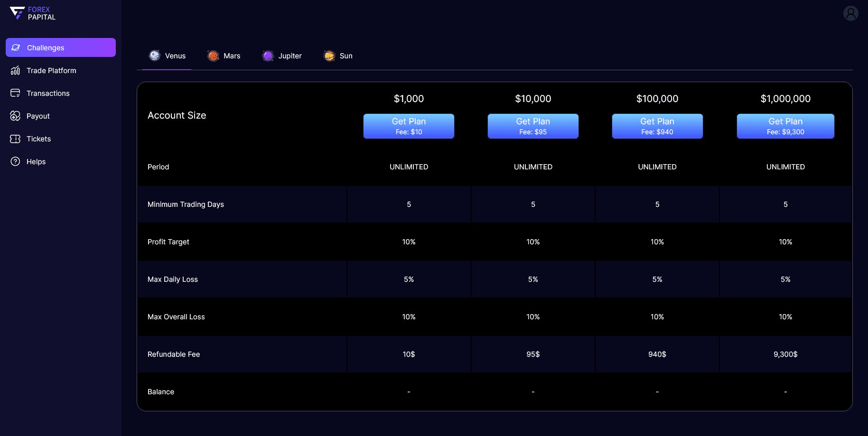Click the Payout coins icon
Viewport: 868px width, 436px height.
15,116
